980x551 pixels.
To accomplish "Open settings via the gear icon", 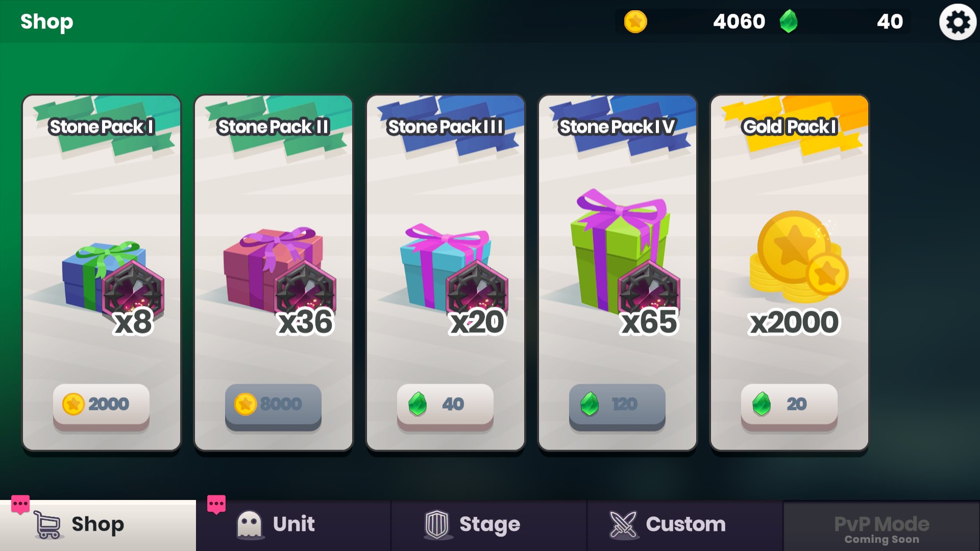I will pos(958,22).
